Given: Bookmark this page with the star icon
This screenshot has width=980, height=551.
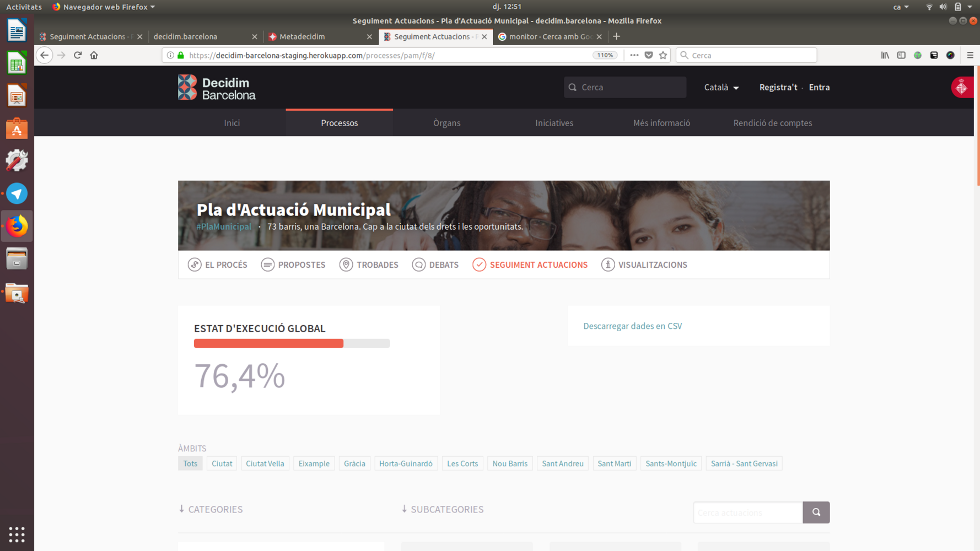Looking at the screenshot, I should coord(663,55).
